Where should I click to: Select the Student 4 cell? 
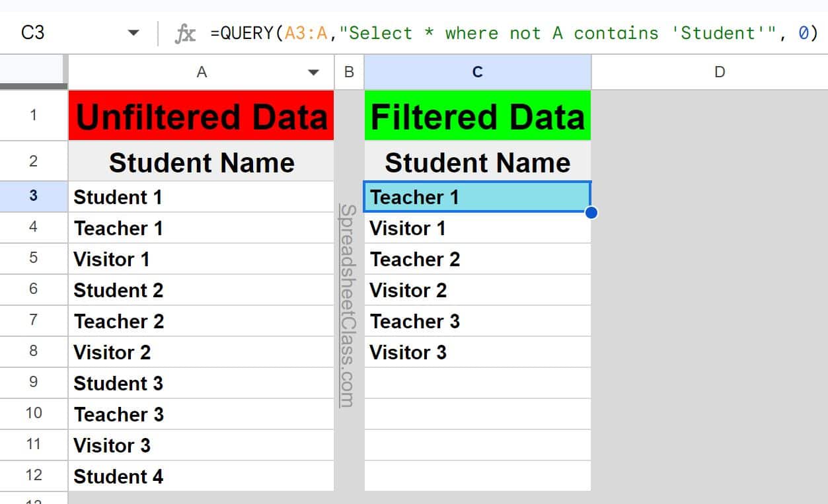tap(201, 476)
